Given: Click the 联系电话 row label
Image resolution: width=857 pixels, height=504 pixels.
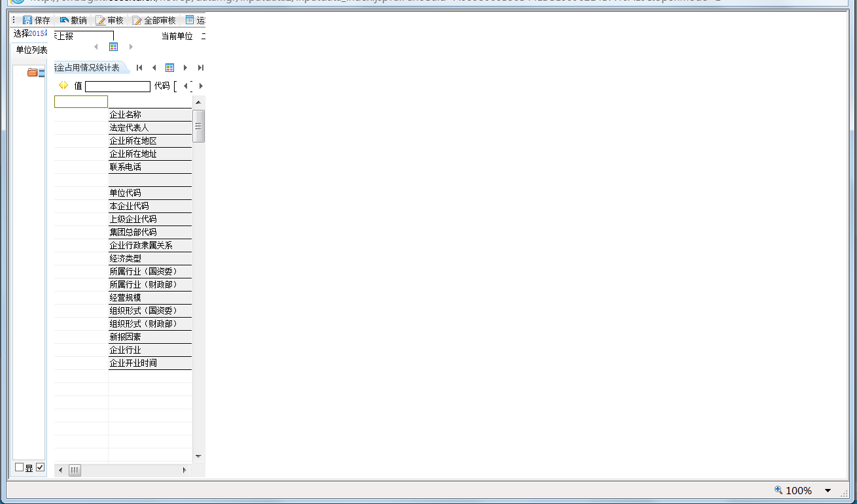Looking at the screenshot, I should click(x=150, y=167).
